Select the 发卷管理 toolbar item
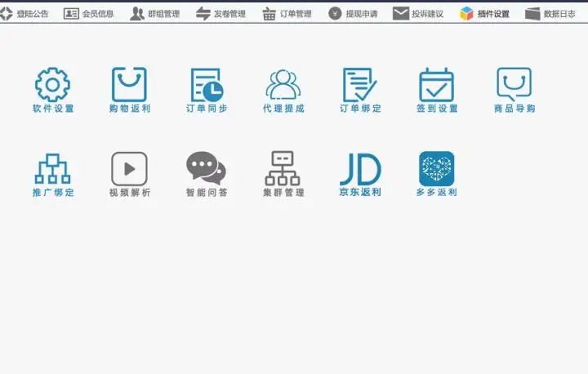Image resolution: width=588 pixels, height=374 pixels. click(220, 14)
